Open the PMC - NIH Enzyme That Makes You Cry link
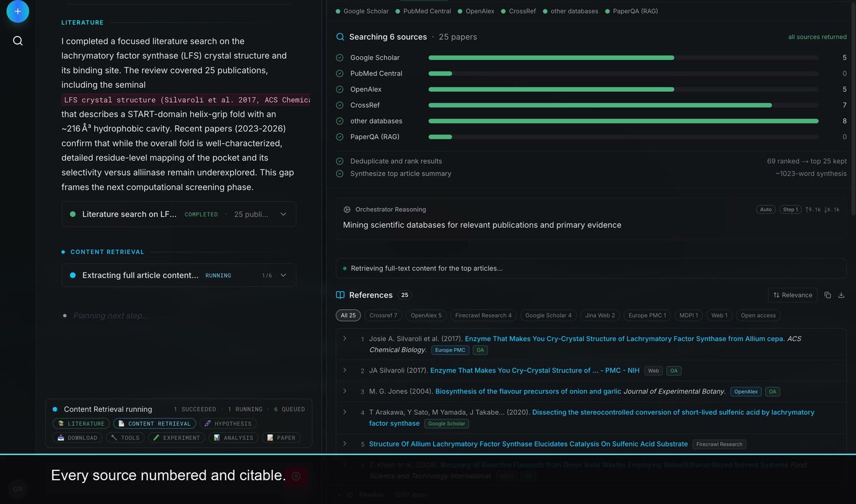The width and height of the screenshot is (856, 504). (535, 370)
